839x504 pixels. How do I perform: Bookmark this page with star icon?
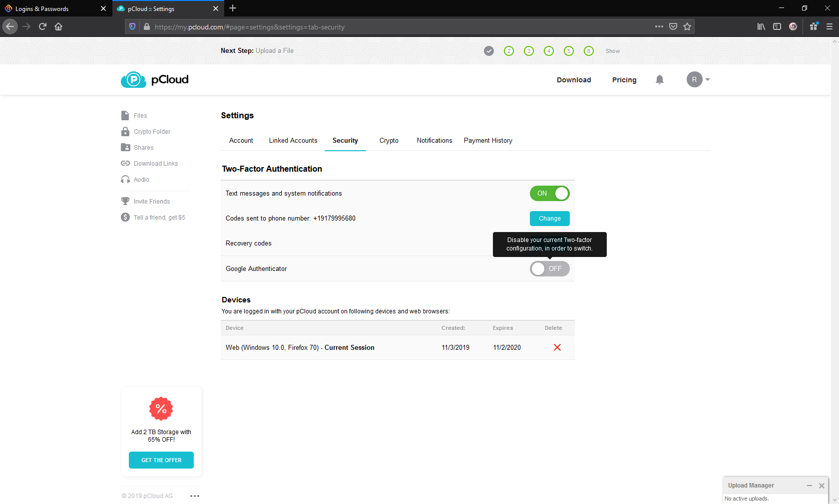point(687,27)
